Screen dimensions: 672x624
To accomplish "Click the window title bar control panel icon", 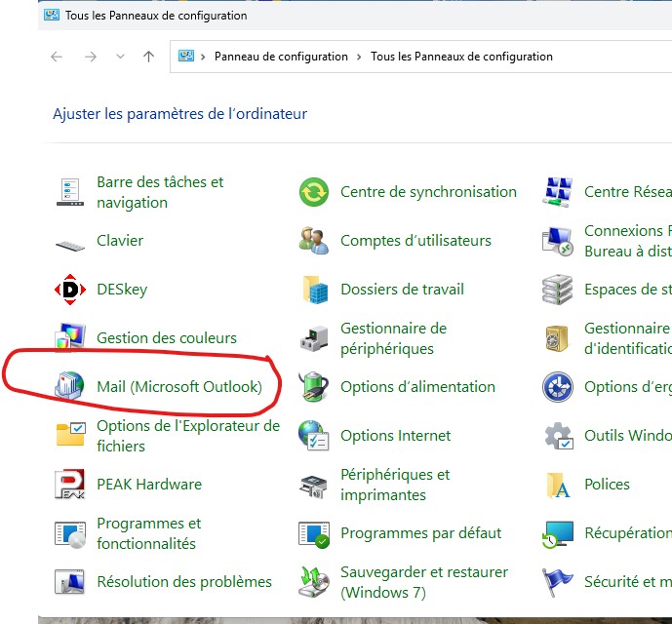I will (52, 15).
